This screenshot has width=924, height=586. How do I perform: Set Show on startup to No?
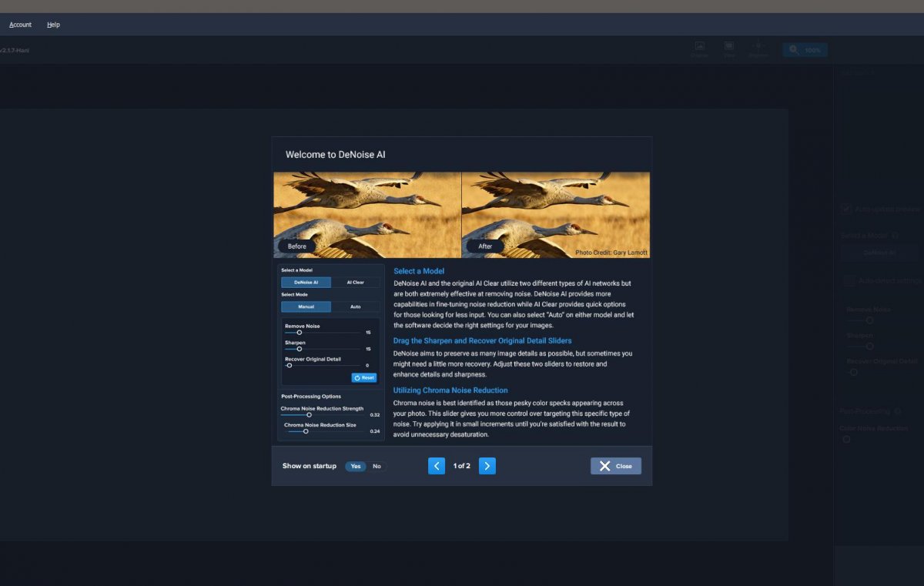click(x=377, y=466)
